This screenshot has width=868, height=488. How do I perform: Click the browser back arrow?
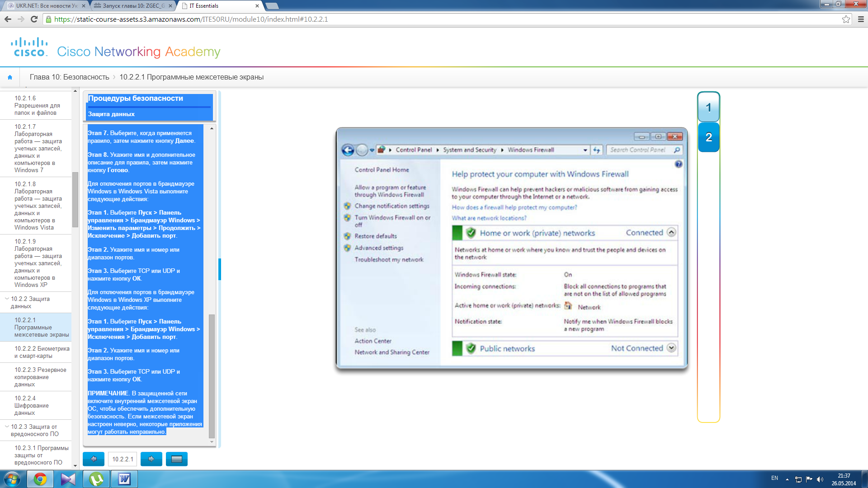click(8, 19)
